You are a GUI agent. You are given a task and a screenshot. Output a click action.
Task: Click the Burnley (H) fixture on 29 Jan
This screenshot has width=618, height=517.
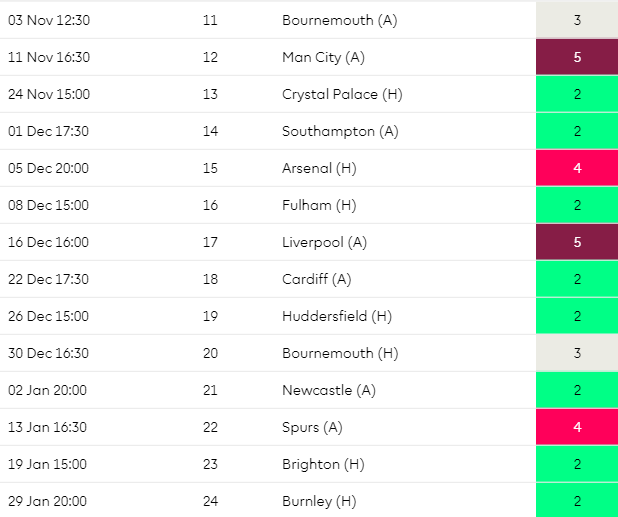pyautogui.click(x=319, y=501)
